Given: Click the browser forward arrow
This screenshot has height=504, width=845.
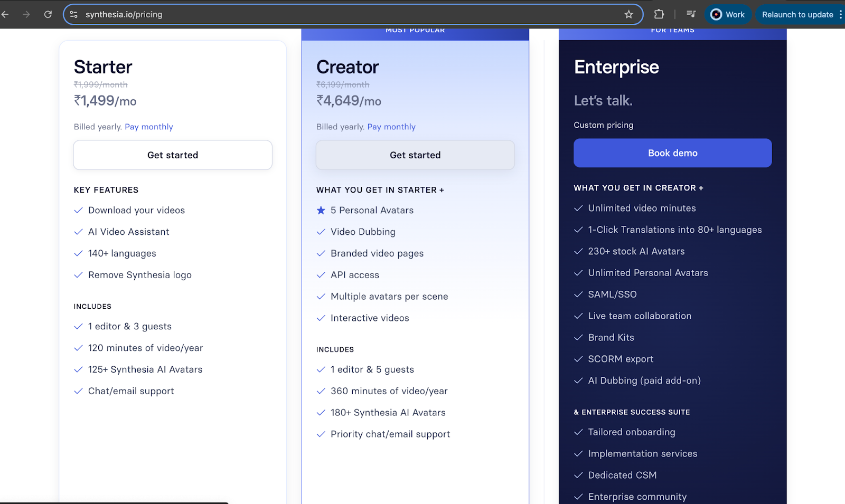Looking at the screenshot, I should 26,14.
